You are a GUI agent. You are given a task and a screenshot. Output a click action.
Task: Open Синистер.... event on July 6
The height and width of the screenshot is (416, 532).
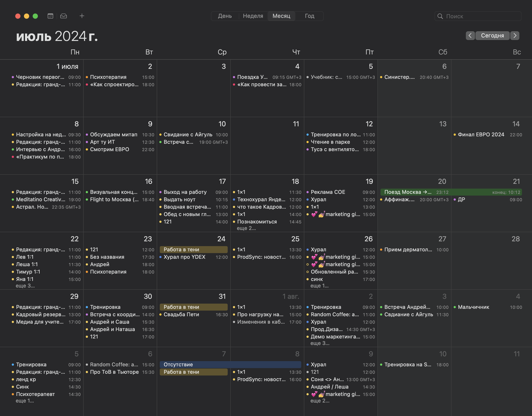414,77
